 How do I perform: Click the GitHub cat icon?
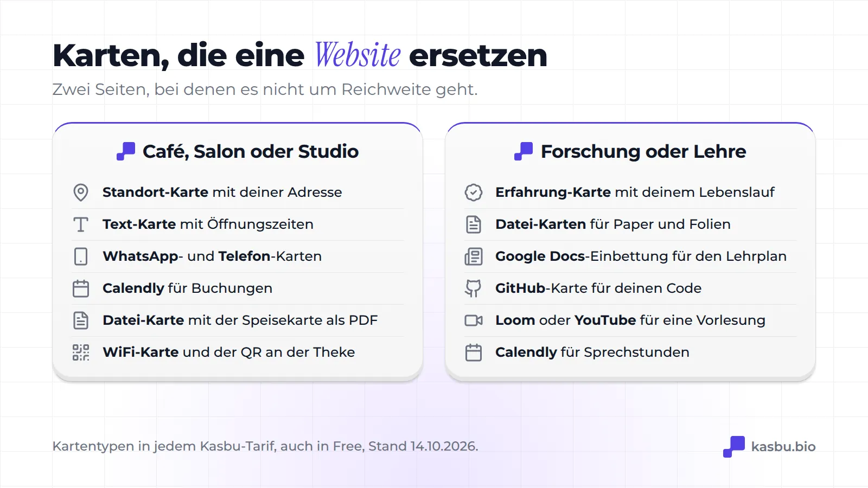pos(473,288)
